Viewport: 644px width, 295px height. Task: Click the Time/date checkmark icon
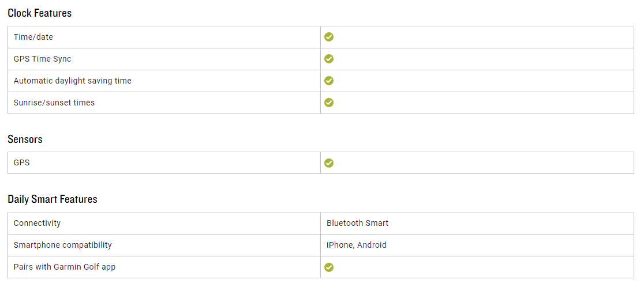(329, 37)
